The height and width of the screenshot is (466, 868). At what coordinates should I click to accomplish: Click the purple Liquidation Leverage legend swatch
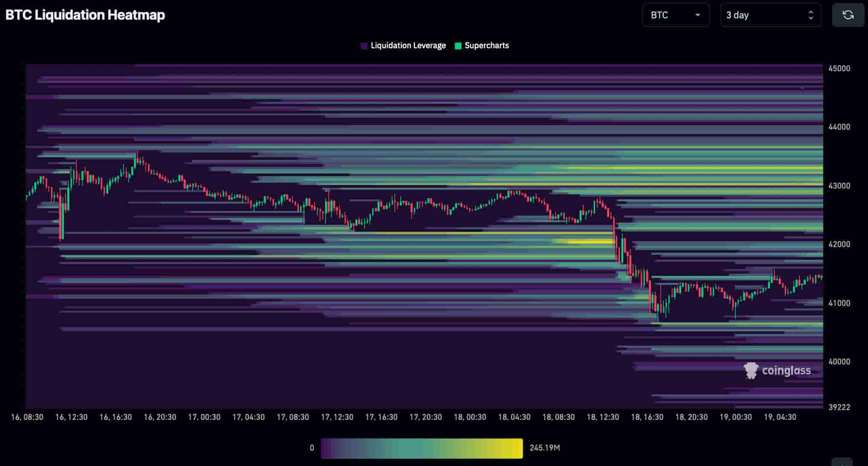364,46
